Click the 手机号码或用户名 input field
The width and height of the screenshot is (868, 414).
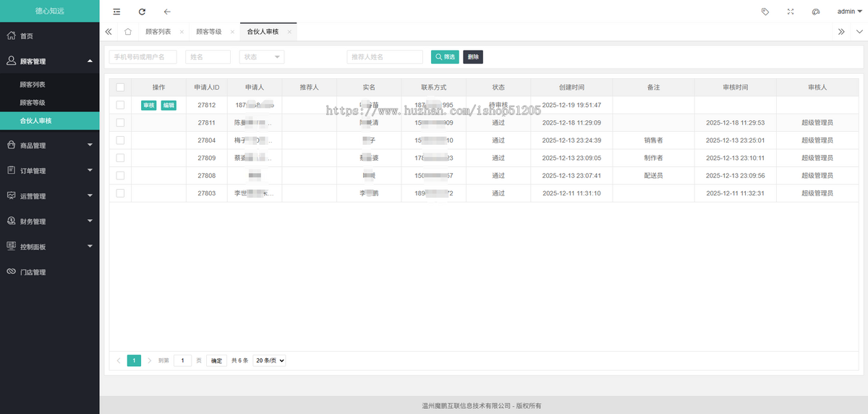[x=142, y=56]
